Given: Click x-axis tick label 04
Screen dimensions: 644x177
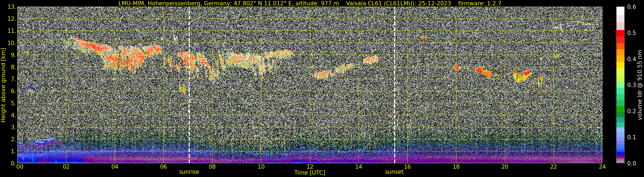Looking at the screenshot, I should [115, 167].
